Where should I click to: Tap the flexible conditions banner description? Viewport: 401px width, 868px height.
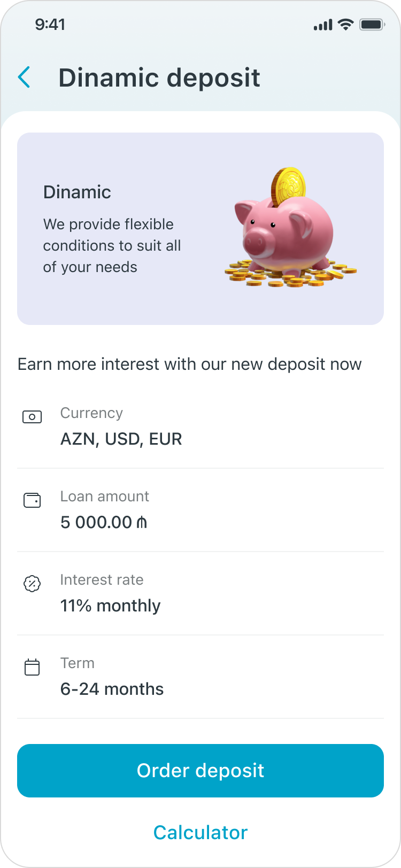(112, 245)
